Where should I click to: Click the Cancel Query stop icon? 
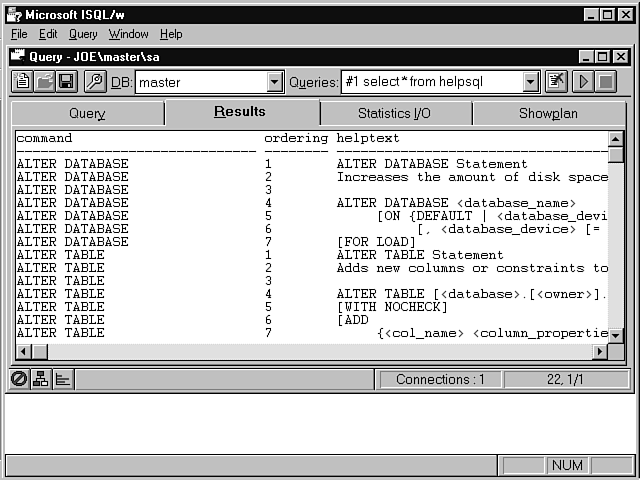click(606, 82)
